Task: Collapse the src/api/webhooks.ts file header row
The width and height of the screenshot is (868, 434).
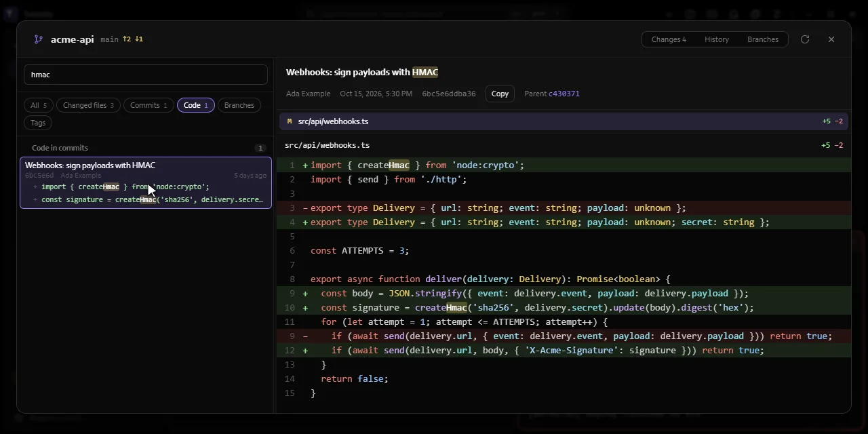Action: point(564,121)
